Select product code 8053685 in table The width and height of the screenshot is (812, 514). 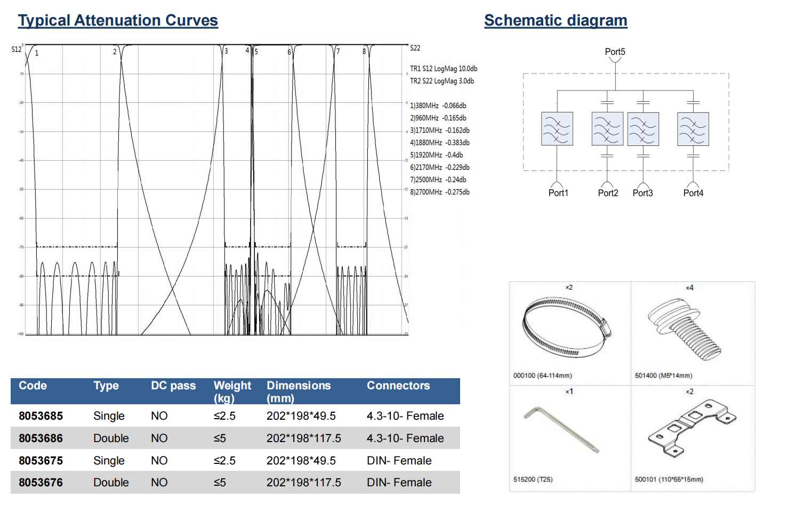(41, 416)
